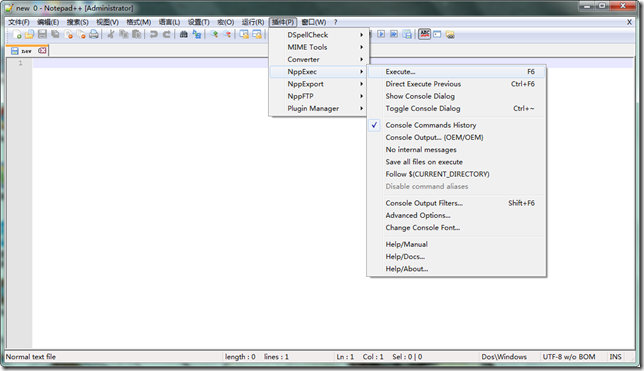The height and width of the screenshot is (371, 644).
Task: Click the Cut scissors icon
Action: [x=110, y=35]
